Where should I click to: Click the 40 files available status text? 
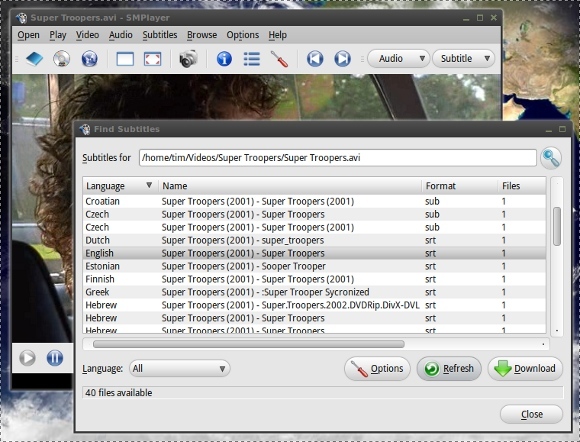tap(119, 393)
